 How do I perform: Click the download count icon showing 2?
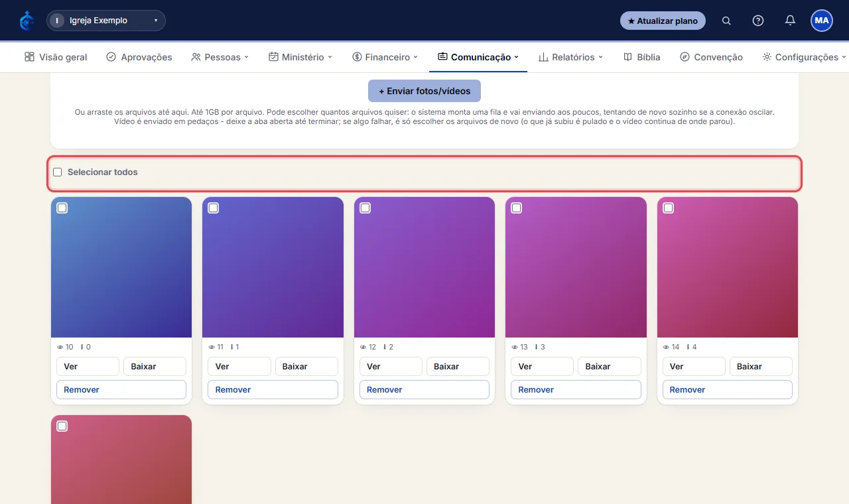tap(385, 347)
